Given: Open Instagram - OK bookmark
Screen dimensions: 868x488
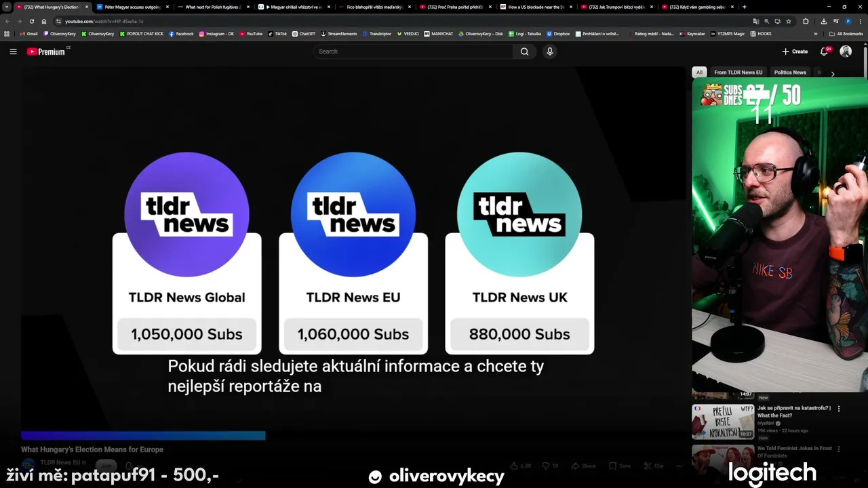Looking at the screenshot, I should [216, 33].
